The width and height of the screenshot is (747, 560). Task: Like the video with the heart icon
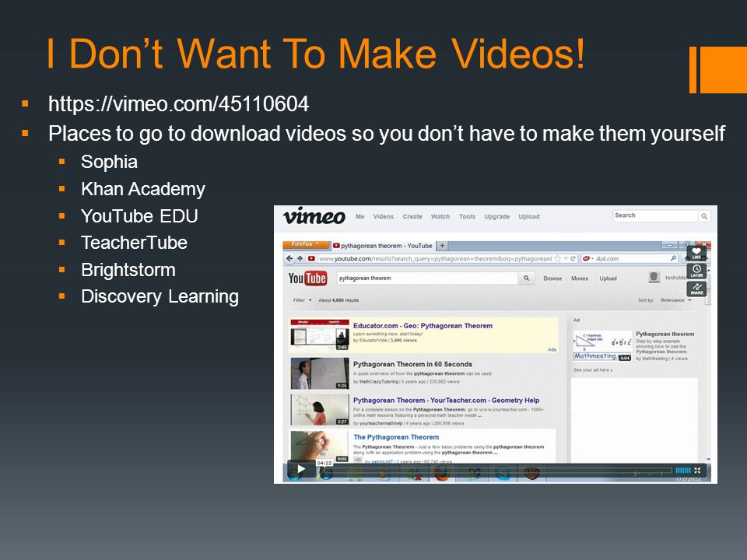click(x=696, y=253)
